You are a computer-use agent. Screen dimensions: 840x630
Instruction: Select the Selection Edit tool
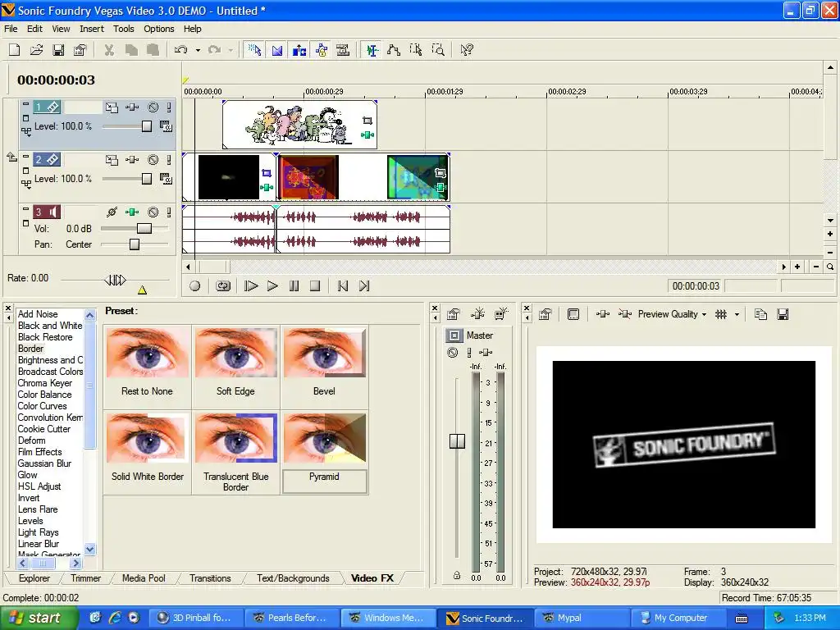(x=416, y=50)
